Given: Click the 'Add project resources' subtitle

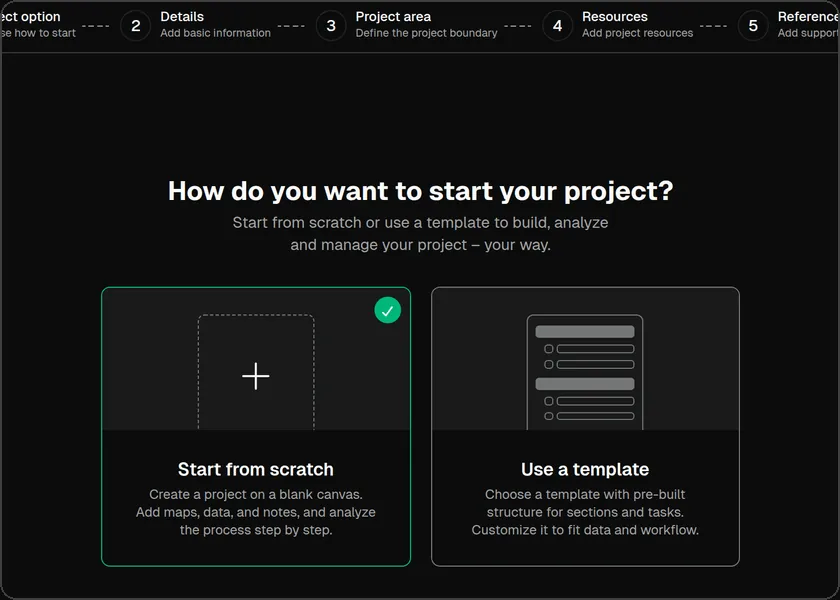Looking at the screenshot, I should tap(638, 33).
